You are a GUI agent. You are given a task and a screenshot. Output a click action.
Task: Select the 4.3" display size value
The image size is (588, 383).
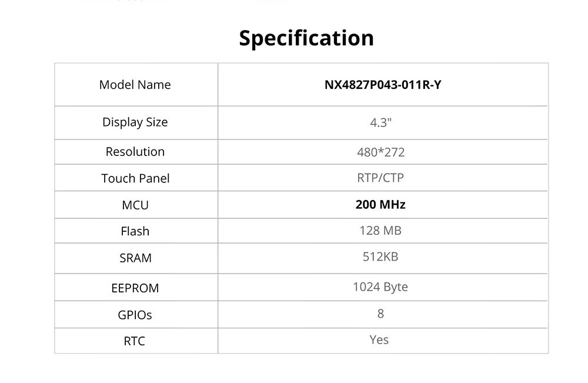click(x=381, y=123)
